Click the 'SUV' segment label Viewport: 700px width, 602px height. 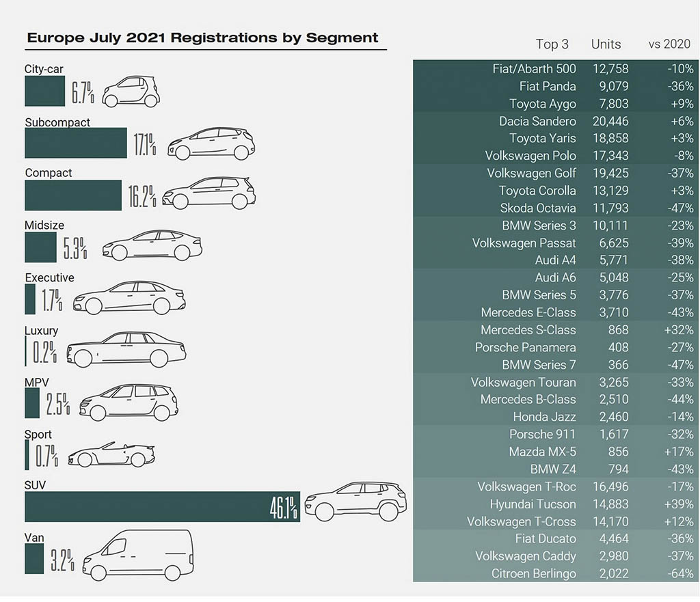coord(36,485)
